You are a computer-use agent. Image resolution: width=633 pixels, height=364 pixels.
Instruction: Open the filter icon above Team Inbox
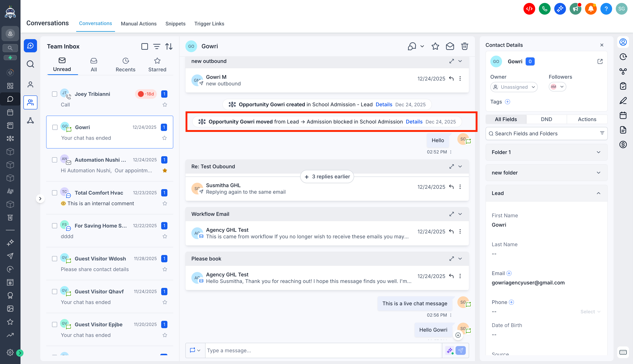(157, 46)
